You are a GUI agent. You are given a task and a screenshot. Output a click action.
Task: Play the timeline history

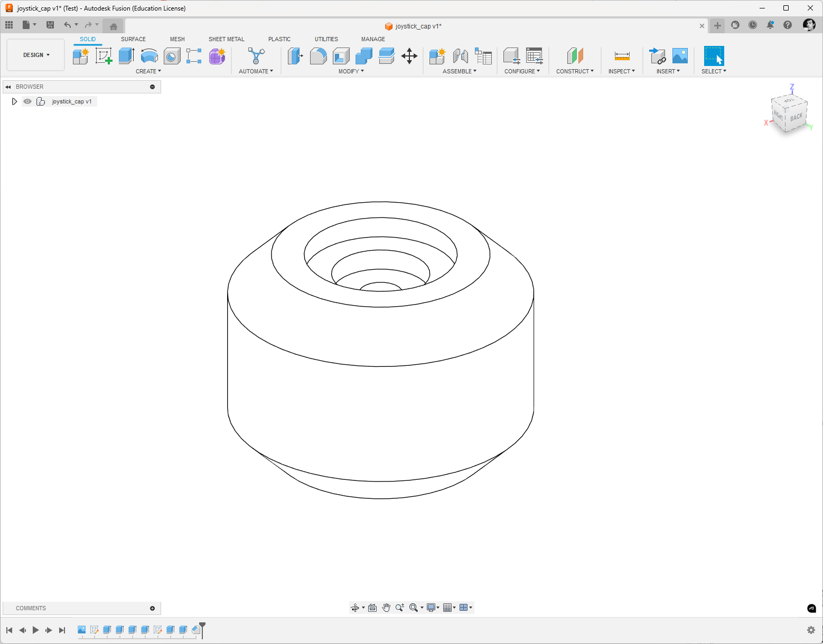click(35, 630)
